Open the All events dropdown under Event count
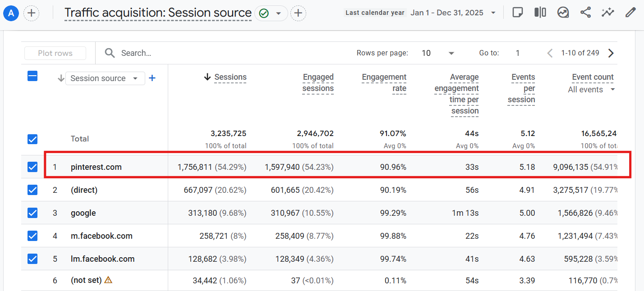The image size is (644, 291). 592,90
